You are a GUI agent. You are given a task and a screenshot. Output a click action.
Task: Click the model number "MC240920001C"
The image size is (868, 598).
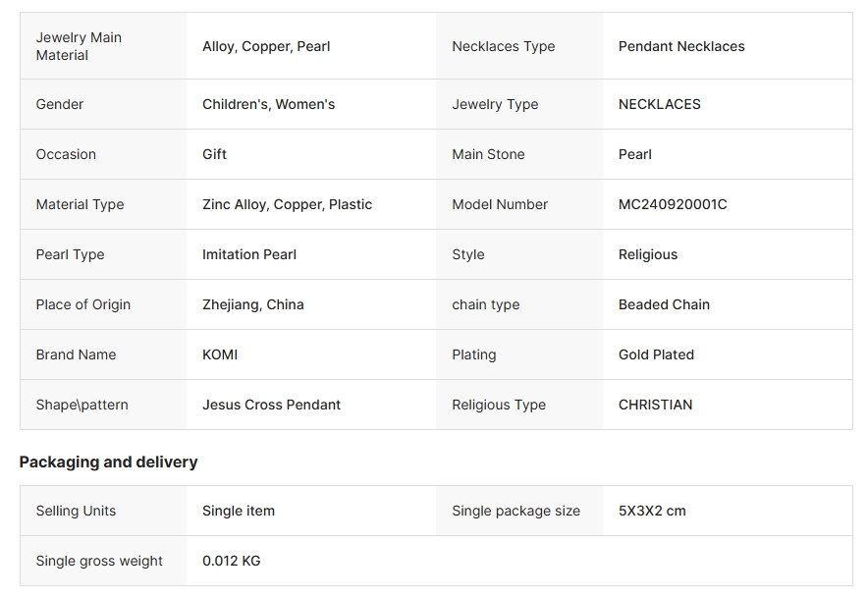pos(673,204)
